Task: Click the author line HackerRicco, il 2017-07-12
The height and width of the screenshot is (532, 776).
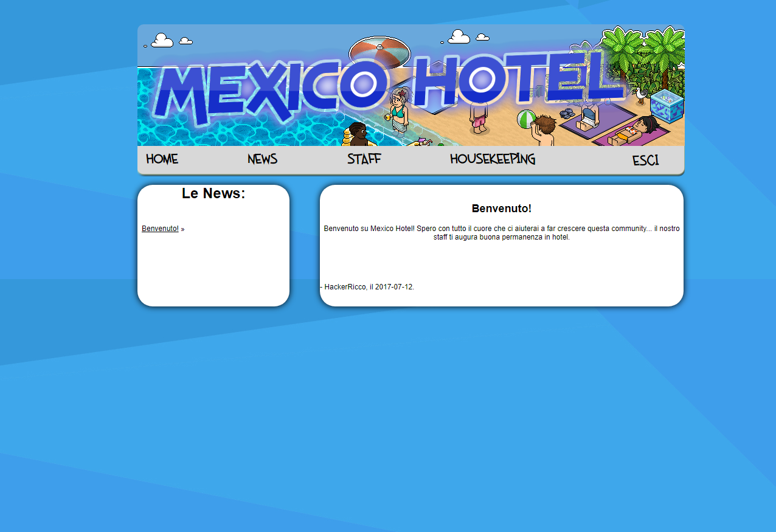Action: point(367,287)
